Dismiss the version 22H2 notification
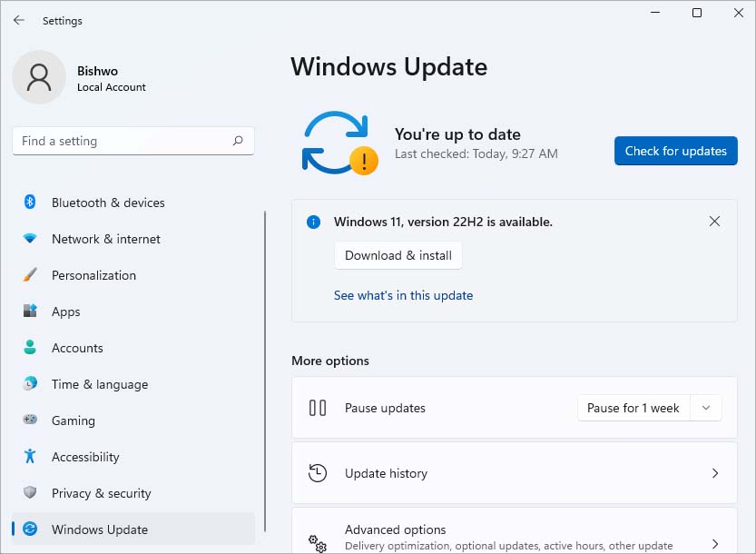 (714, 222)
